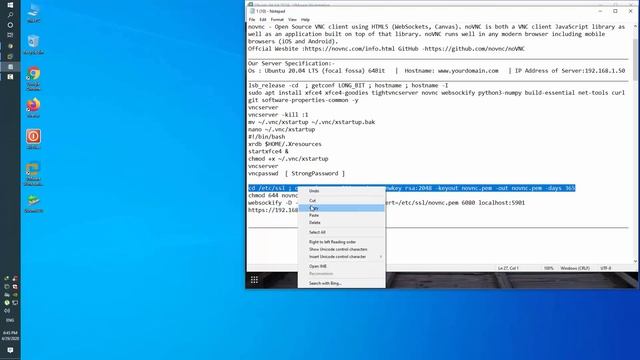Viewport: 640px width, 360px height.
Task: Open the Notepad Help menu
Action: tap(305, 20)
